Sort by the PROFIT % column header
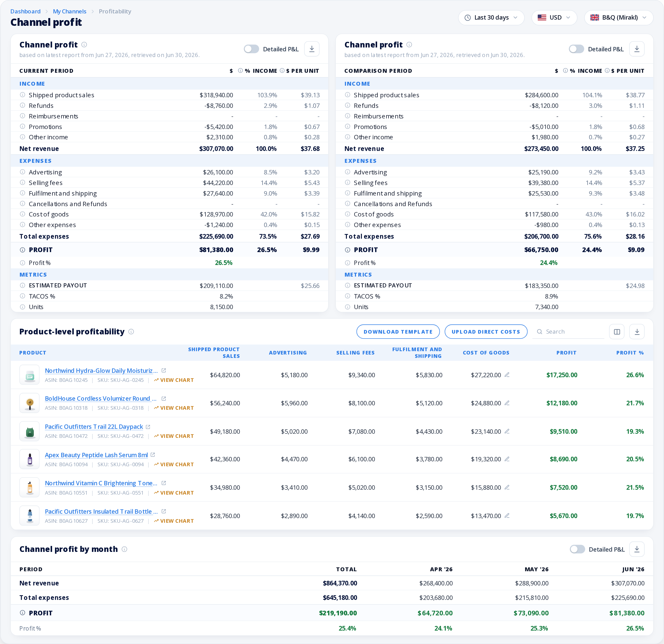 pos(630,352)
